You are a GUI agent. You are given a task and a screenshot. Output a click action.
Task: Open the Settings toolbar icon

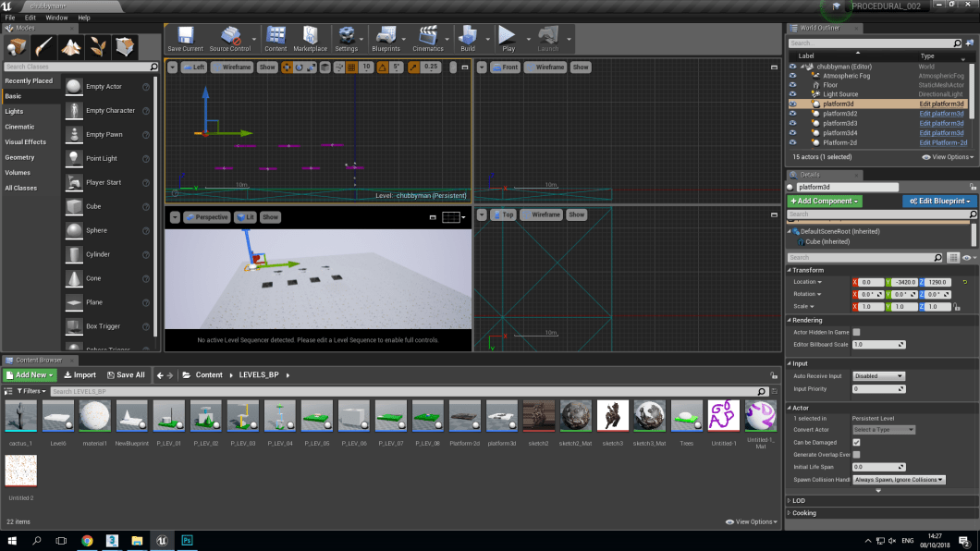click(x=347, y=39)
